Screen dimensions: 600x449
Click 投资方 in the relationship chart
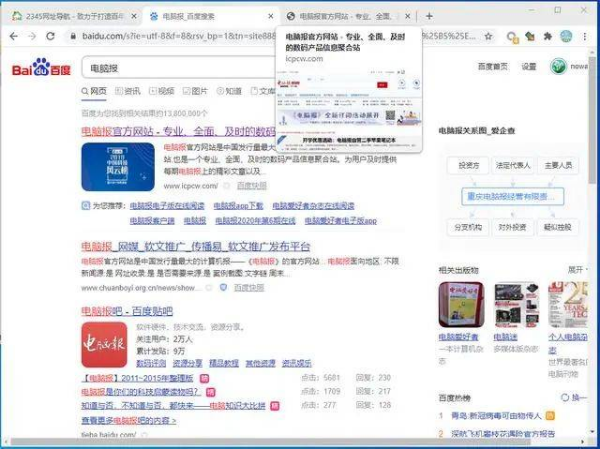point(468,166)
